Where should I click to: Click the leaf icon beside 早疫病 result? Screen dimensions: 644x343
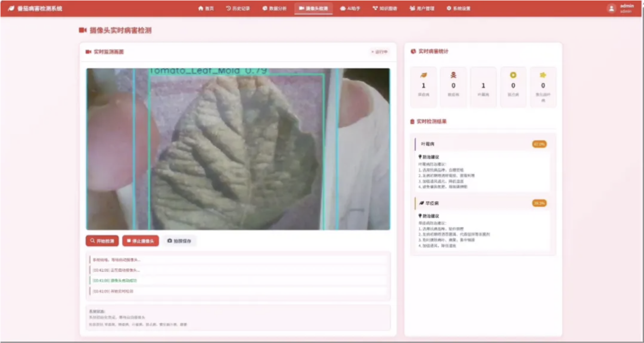pyautogui.click(x=421, y=203)
